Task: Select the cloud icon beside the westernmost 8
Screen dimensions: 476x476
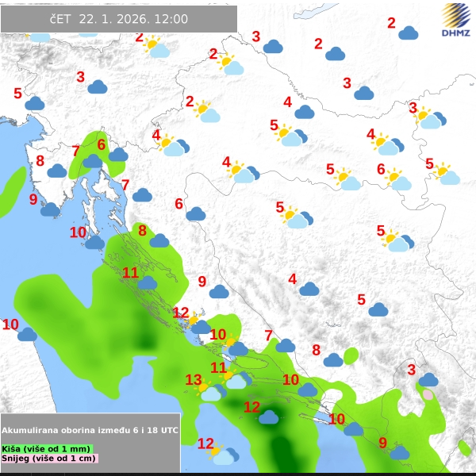Action: coord(56,171)
